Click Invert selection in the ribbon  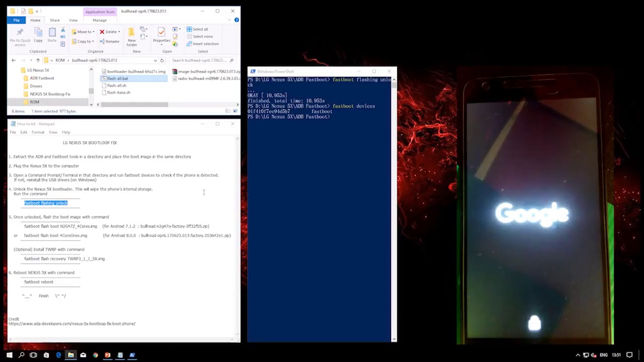[x=202, y=44]
